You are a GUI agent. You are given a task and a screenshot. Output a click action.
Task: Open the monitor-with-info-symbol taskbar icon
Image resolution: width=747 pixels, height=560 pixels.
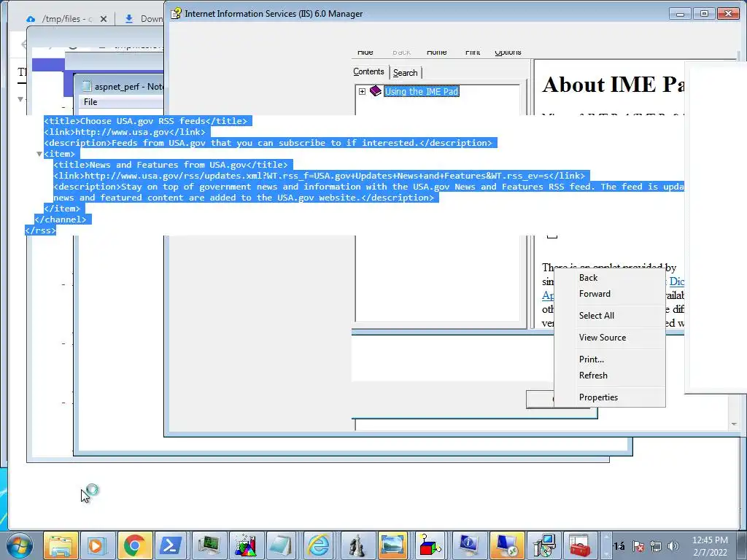click(x=469, y=545)
